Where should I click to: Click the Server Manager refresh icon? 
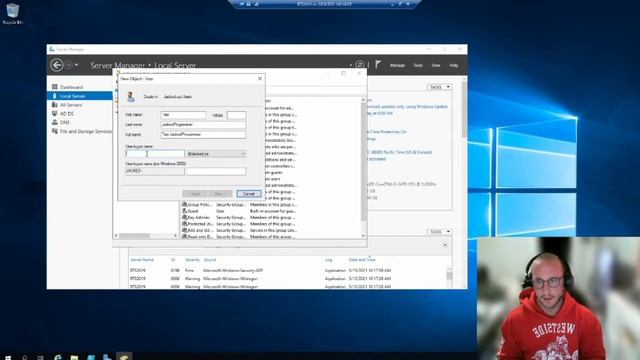click(360, 65)
